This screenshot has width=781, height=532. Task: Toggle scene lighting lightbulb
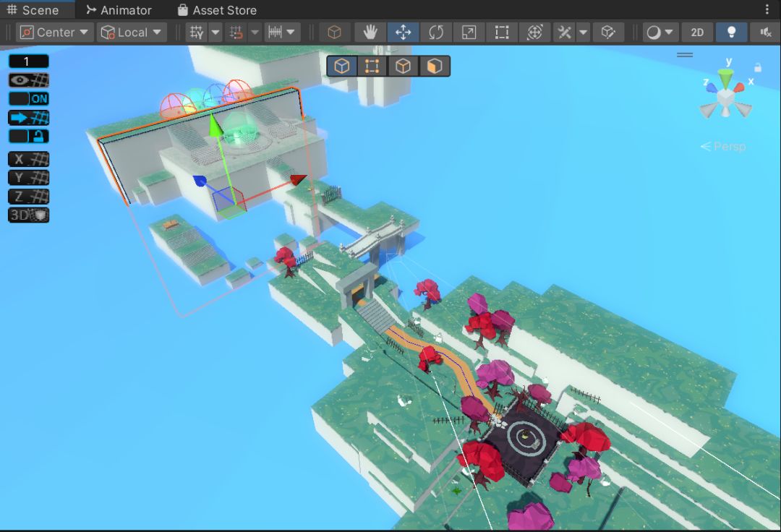click(730, 33)
